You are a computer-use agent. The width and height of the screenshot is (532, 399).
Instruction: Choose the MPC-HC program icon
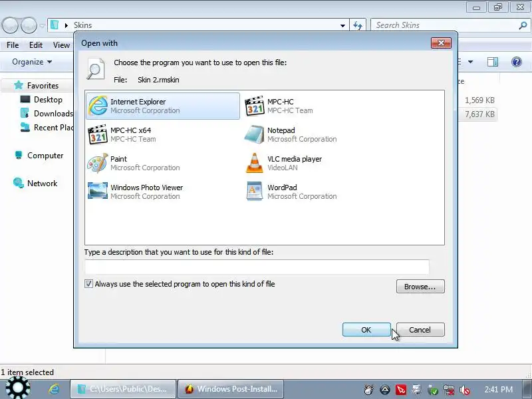pyautogui.click(x=255, y=106)
